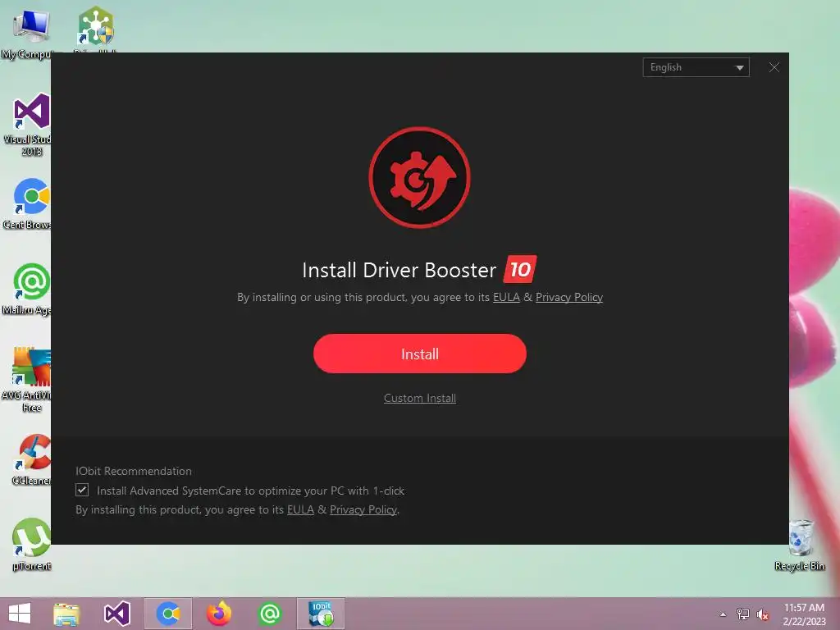Screen dimensions: 840x630
Task: Switch to the IObit installer taskbar item
Action: pyautogui.click(x=321, y=614)
